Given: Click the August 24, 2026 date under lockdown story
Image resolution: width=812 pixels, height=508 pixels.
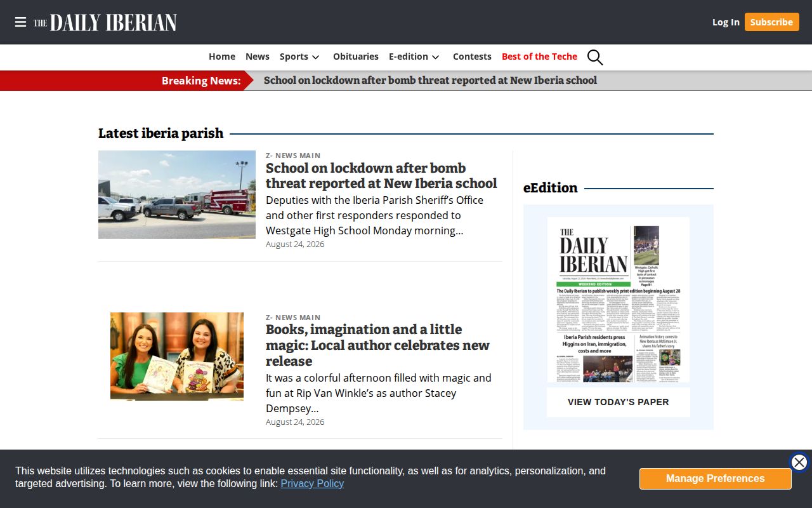Looking at the screenshot, I should point(295,244).
